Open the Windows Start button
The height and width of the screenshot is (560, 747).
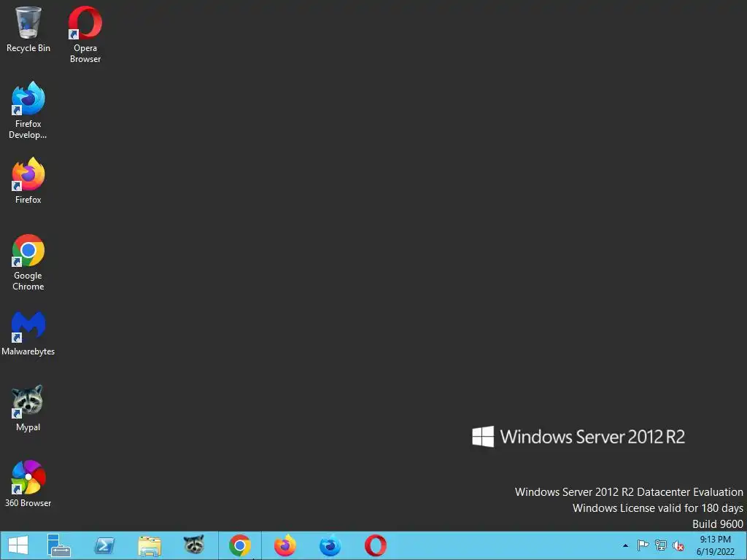pyautogui.click(x=18, y=545)
